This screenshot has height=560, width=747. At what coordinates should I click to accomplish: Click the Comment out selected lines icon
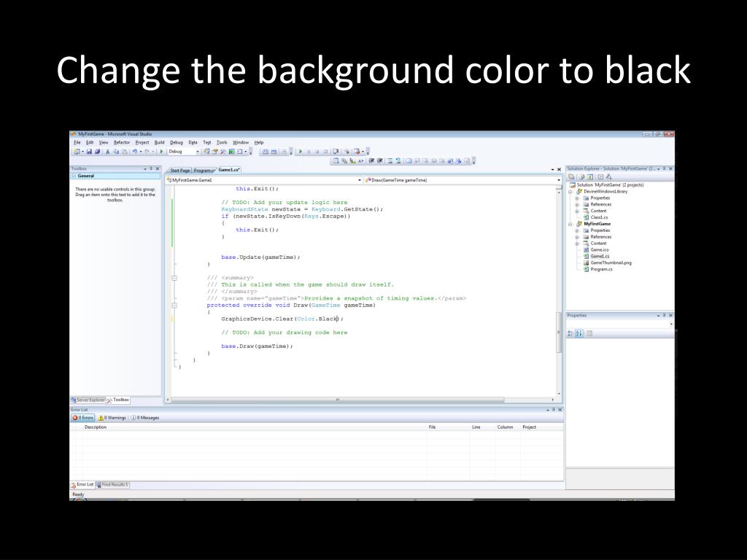[x=390, y=160]
